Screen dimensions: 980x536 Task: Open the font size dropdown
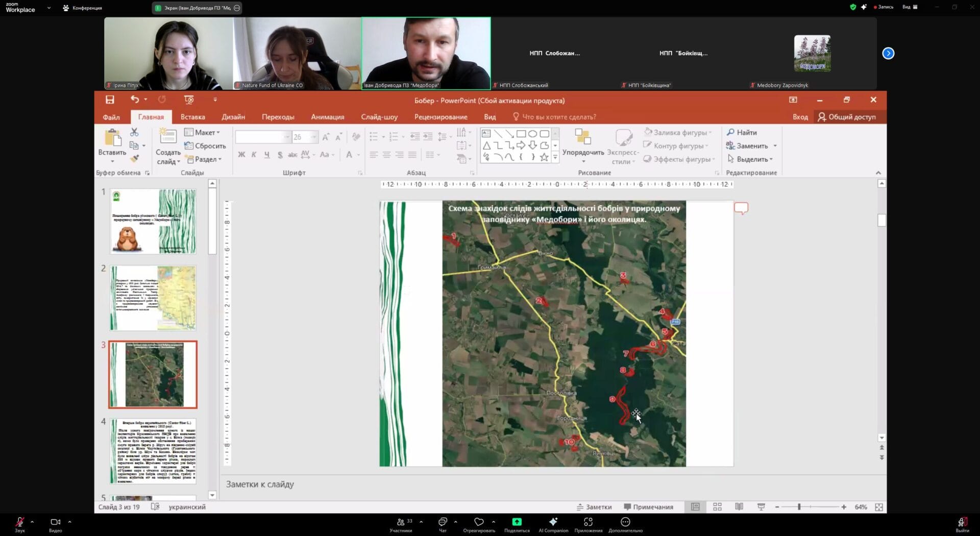click(x=313, y=137)
